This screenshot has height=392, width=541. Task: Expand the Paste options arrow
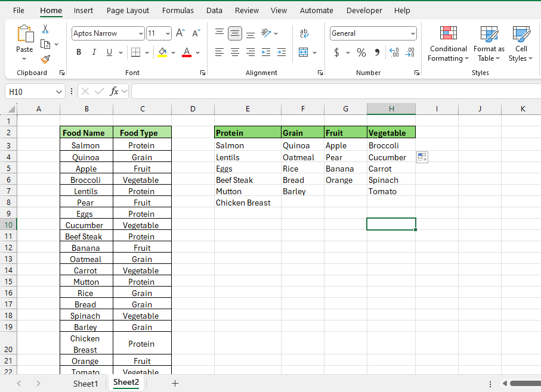tap(24, 58)
